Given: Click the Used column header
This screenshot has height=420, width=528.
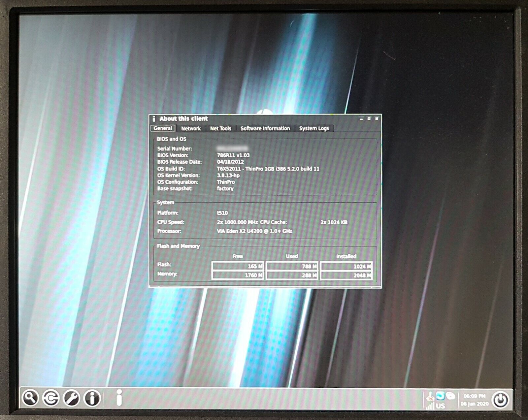Looking at the screenshot, I should (292, 256).
